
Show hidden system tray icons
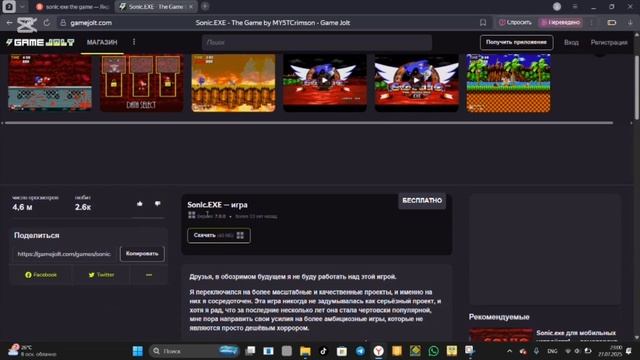(x=509, y=351)
